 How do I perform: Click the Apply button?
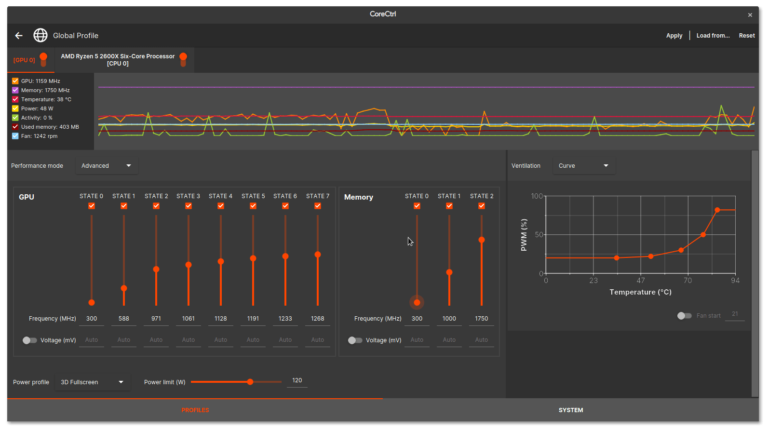pyautogui.click(x=674, y=35)
